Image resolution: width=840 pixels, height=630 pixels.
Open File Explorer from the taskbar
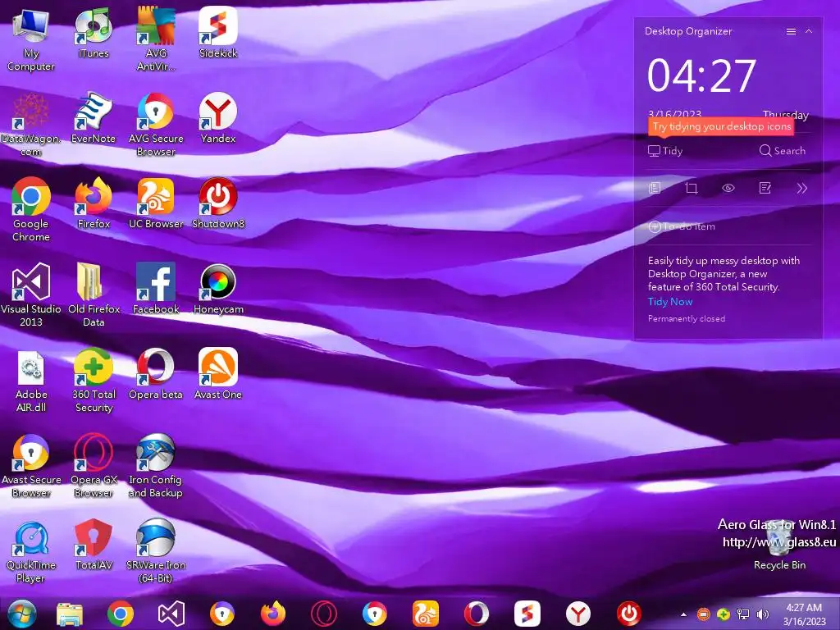tap(70, 614)
